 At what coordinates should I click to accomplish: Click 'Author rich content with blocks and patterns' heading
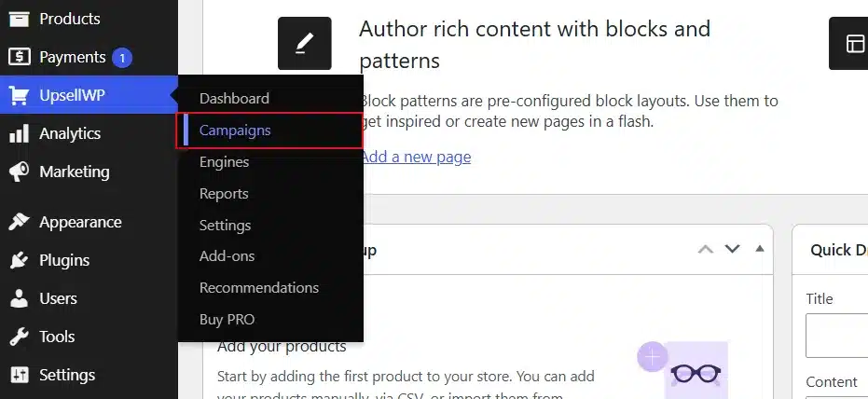click(x=534, y=44)
